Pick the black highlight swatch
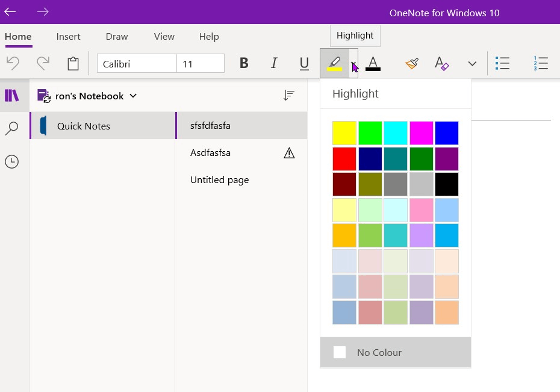The image size is (560, 392). click(x=447, y=184)
